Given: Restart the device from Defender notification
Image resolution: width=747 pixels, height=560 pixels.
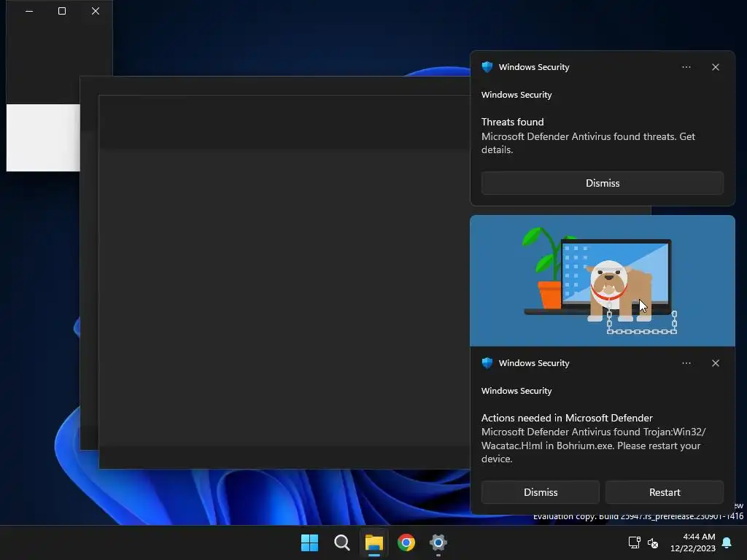Looking at the screenshot, I should (665, 492).
